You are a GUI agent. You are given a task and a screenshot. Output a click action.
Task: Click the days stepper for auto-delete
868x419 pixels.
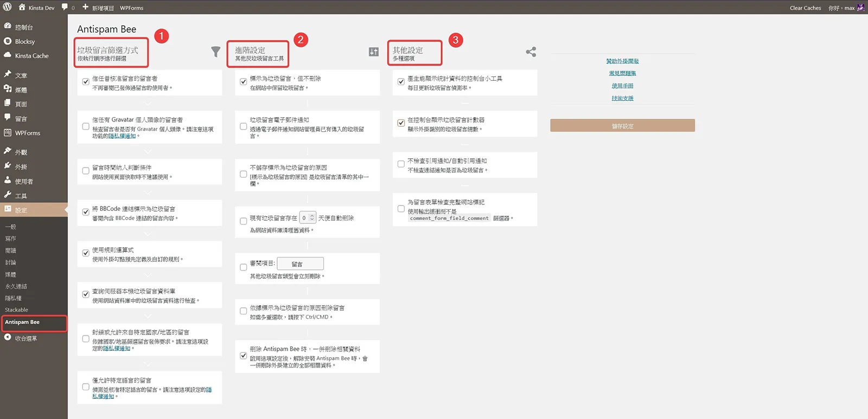pos(312,218)
